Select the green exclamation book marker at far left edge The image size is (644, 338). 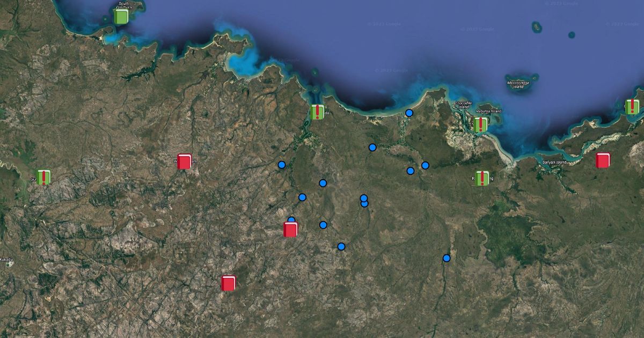pyautogui.click(x=43, y=177)
